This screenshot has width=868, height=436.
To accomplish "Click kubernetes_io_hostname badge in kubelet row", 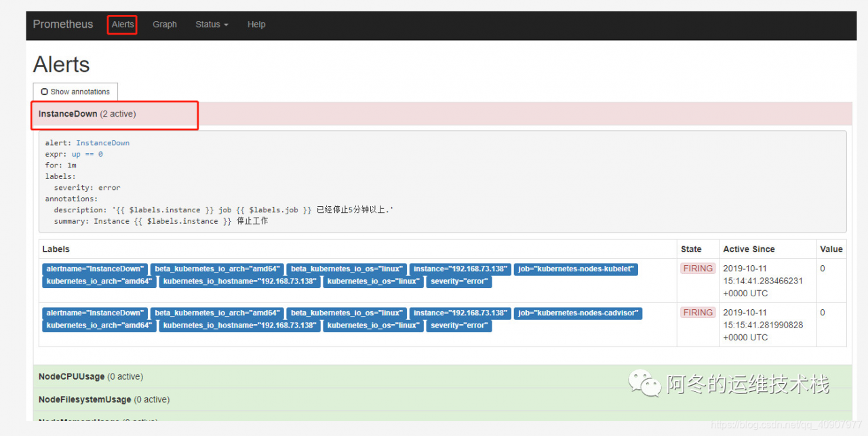I will point(239,281).
